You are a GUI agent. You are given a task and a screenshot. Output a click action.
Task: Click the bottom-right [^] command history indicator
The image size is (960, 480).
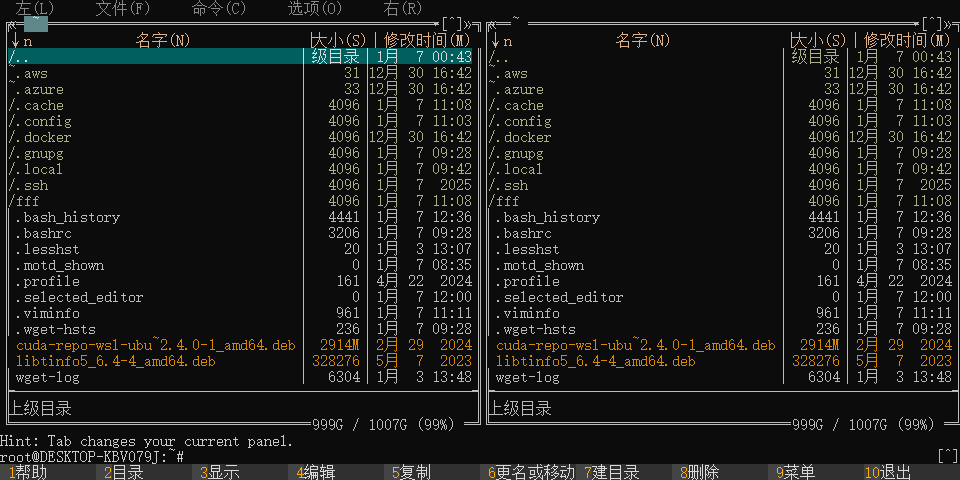click(948, 456)
